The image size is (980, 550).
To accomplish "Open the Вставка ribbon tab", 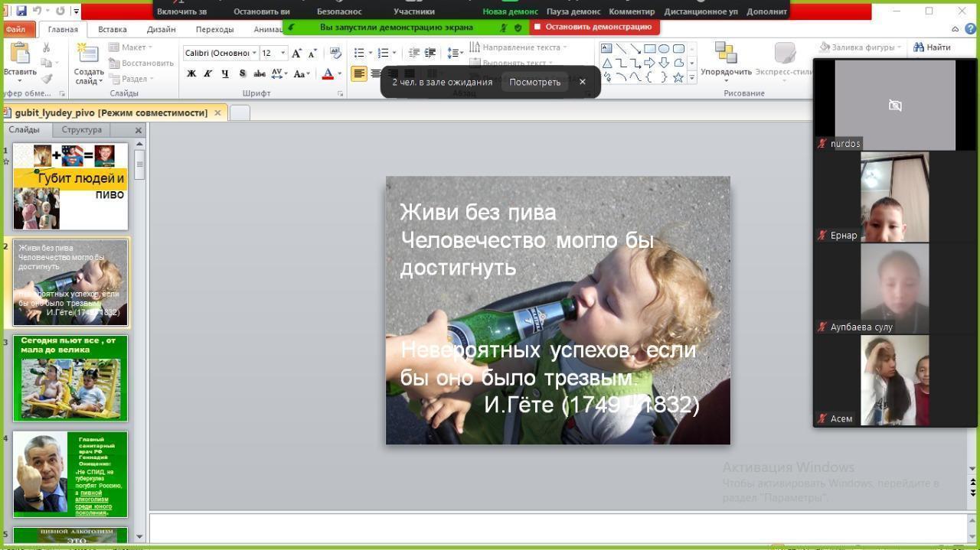I will click(x=113, y=29).
